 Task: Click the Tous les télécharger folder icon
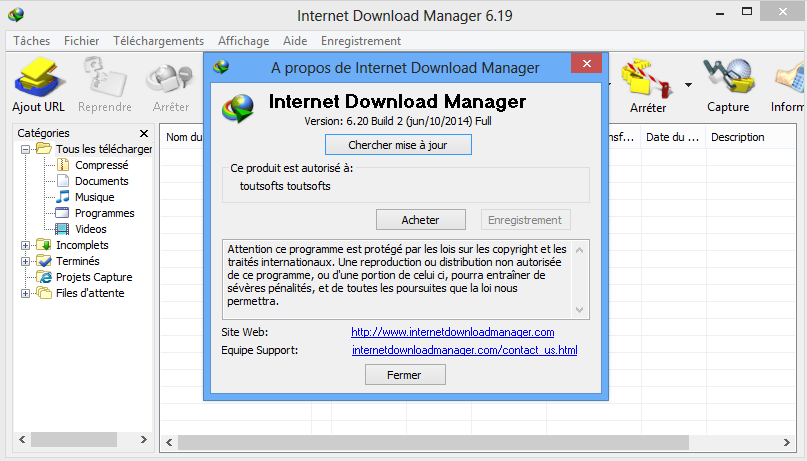(x=44, y=149)
